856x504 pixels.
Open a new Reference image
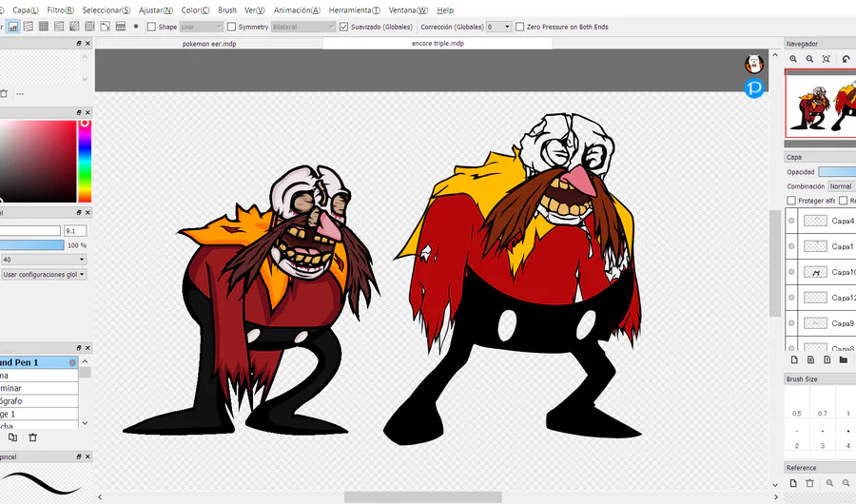click(793, 483)
